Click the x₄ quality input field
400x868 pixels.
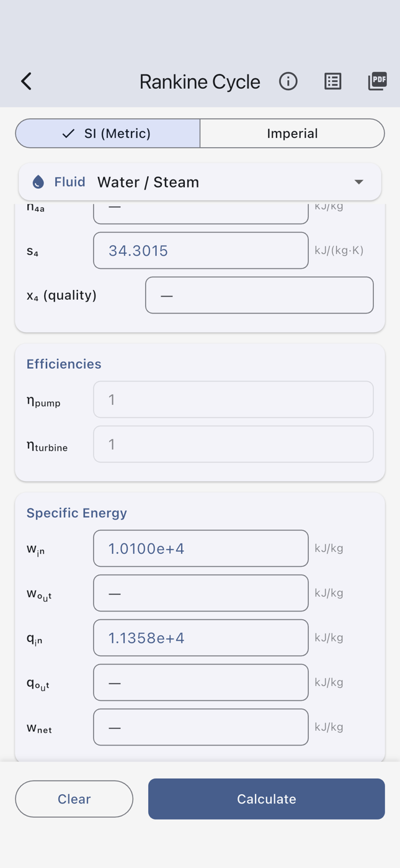click(259, 295)
